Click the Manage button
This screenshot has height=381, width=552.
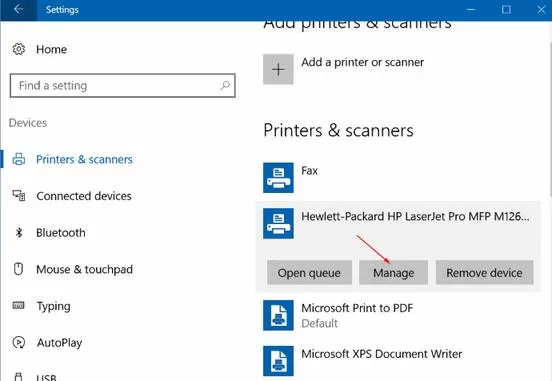coord(394,273)
